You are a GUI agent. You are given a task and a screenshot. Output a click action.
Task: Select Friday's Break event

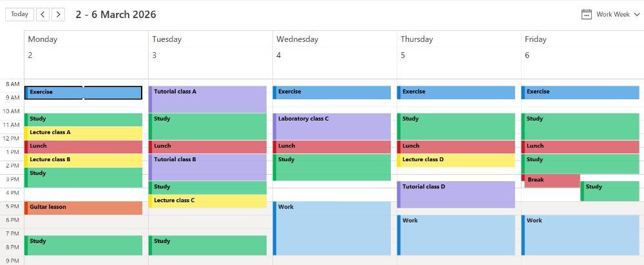(x=552, y=181)
